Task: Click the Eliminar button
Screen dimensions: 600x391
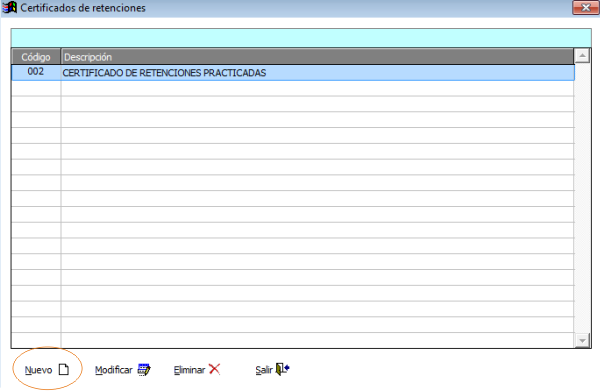Action: 197,370
